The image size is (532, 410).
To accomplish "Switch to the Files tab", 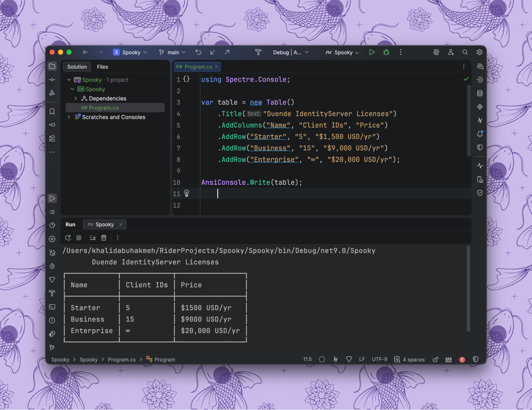I will click(102, 67).
